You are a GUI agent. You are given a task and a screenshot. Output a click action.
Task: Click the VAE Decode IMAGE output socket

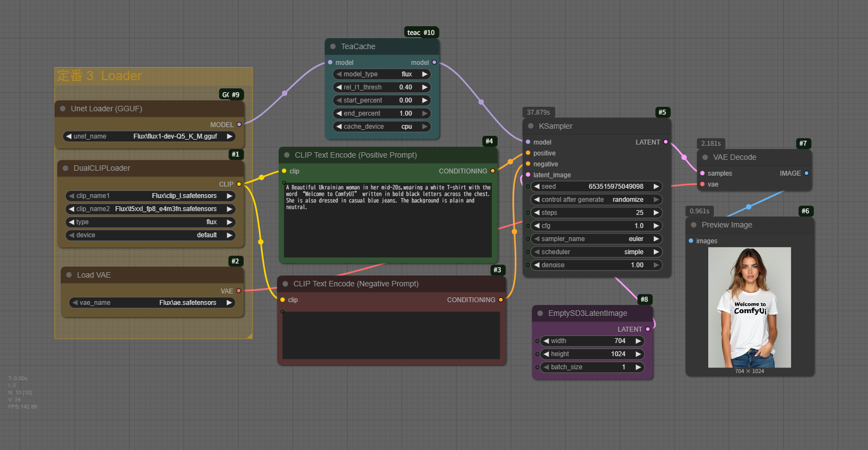[806, 173]
